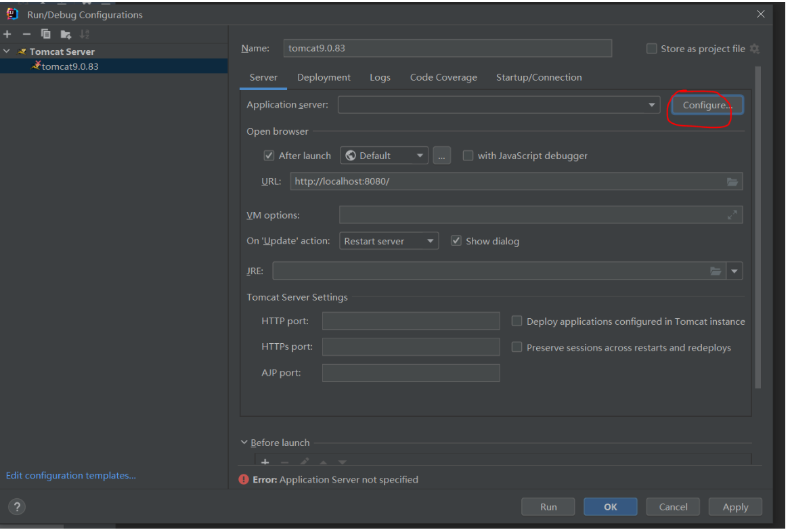
Task: Switch to the Code Coverage tab
Action: tap(443, 78)
